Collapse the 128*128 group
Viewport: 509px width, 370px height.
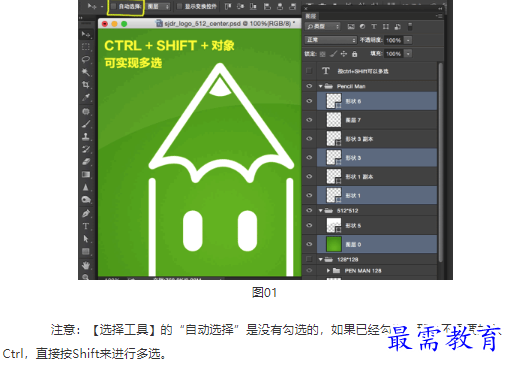(321, 259)
